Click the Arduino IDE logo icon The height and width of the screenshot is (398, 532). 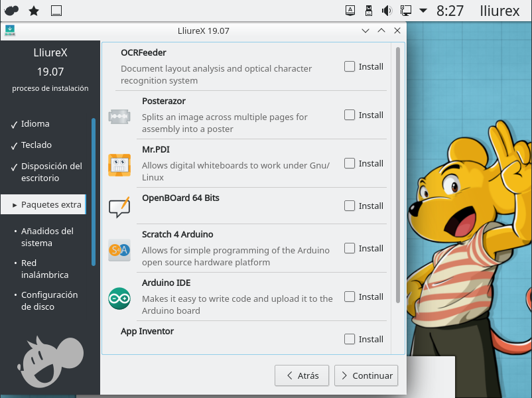pyautogui.click(x=119, y=298)
